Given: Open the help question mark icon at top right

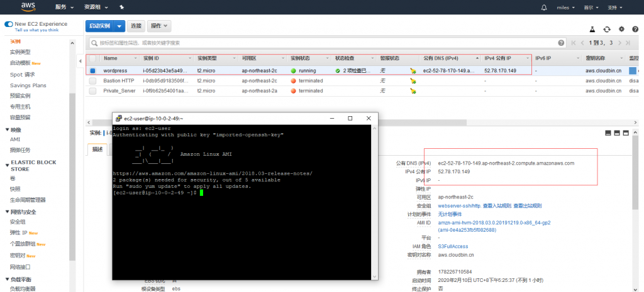Looking at the screenshot, I should pos(635,29).
